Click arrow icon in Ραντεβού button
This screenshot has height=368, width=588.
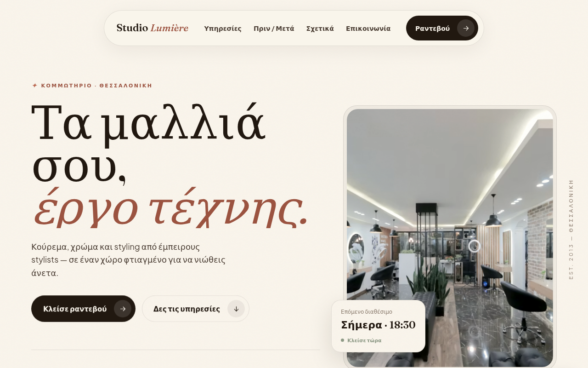click(x=466, y=28)
